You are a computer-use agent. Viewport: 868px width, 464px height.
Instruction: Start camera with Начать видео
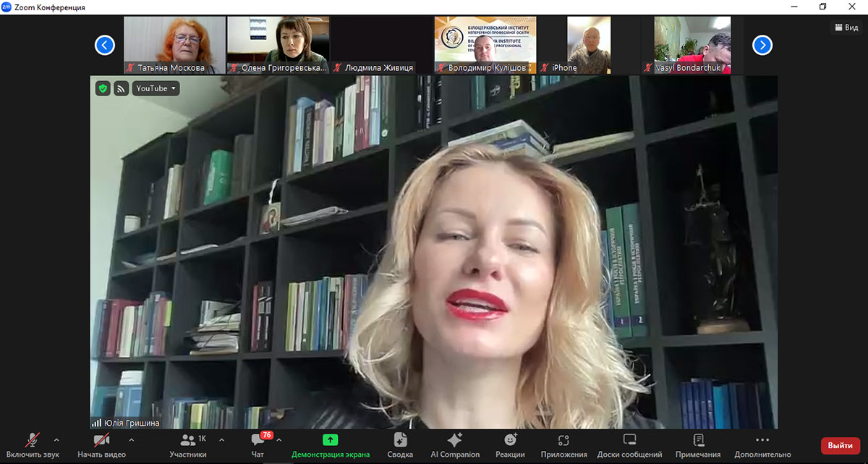pyautogui.click(x=101, y=445)
